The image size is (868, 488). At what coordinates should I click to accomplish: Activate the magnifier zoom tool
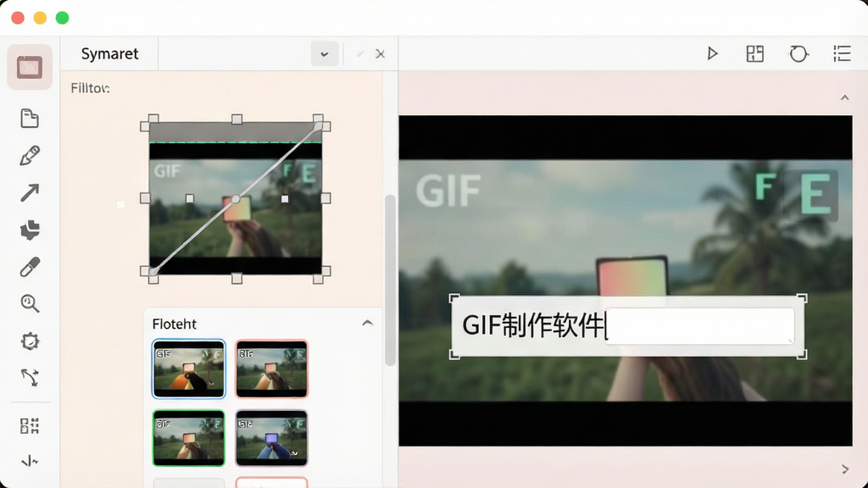pos(30,303)
